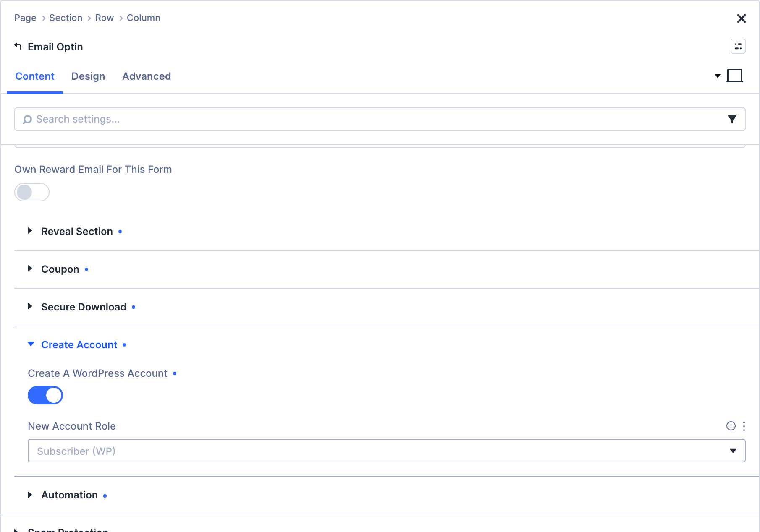
Task: Open the New Account Role dropdown
Action: (386, 451)
